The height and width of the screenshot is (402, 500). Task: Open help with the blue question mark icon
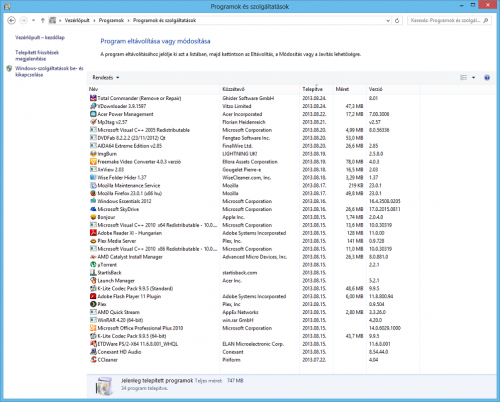tap(487, 77)
